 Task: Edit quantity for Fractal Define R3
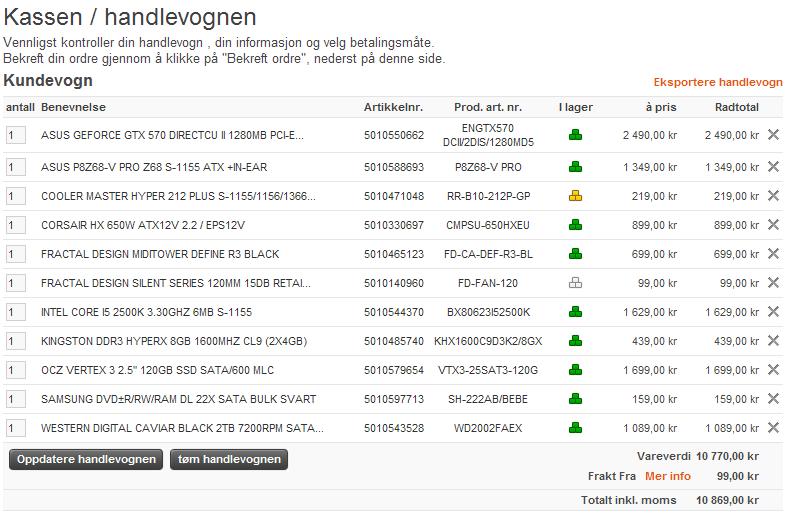pos(16,254)
